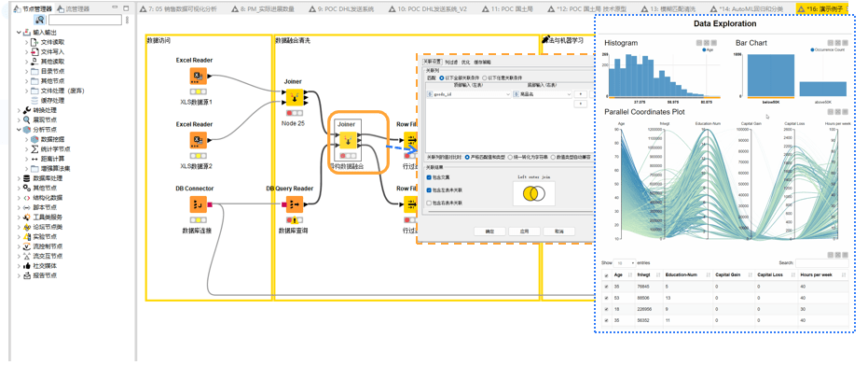
Task: Select the lower Row Filter node
Action: click(410, 204)
